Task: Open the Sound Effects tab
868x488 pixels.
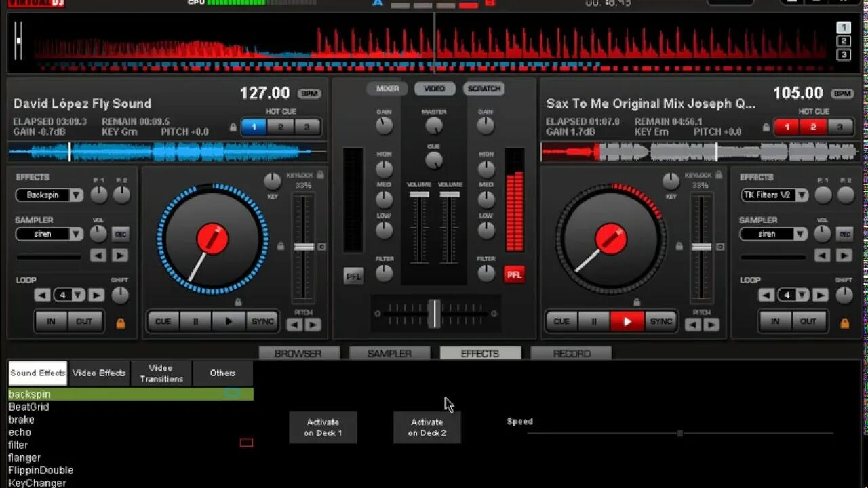Action: (x=38, y=373)
